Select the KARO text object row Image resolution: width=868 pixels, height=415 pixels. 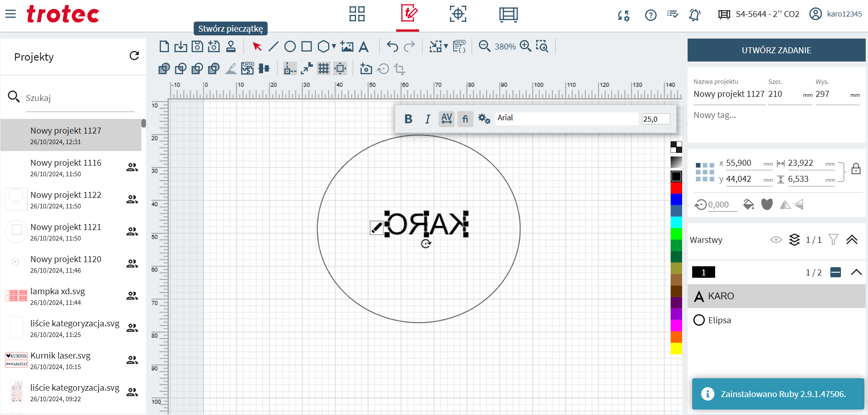pos(777,296)
